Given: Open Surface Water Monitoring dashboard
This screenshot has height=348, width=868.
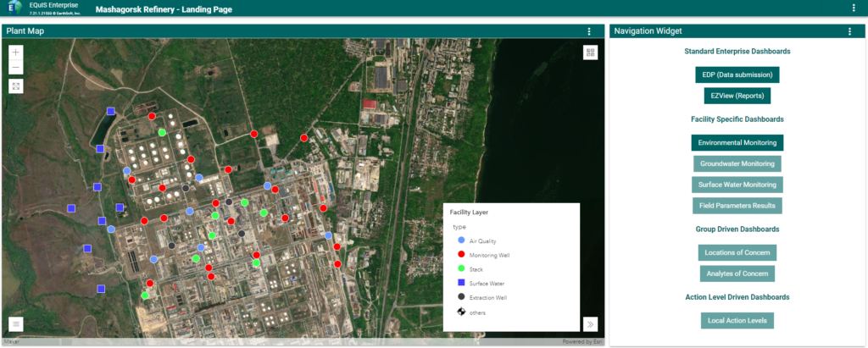Looking at the screenshot, I should [737, 185].
